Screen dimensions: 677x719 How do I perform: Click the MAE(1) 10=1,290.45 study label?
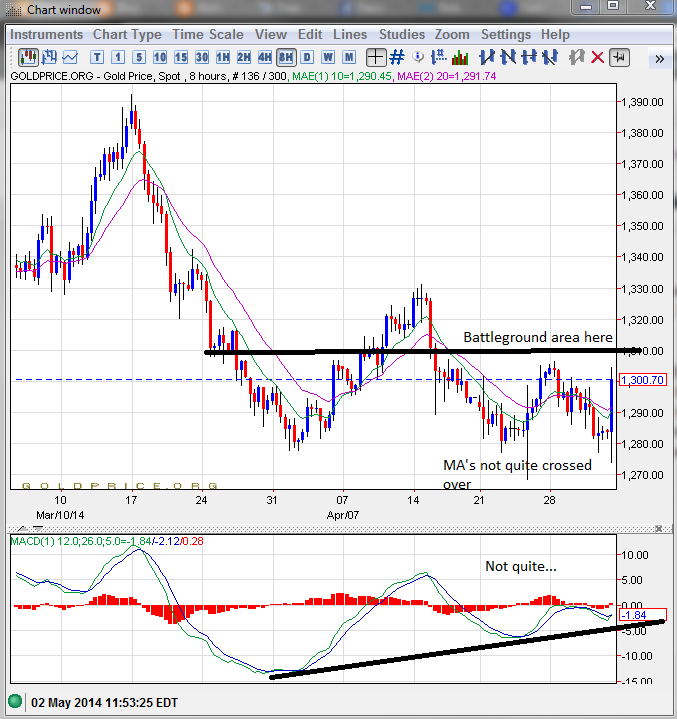[x=342, y=76]
